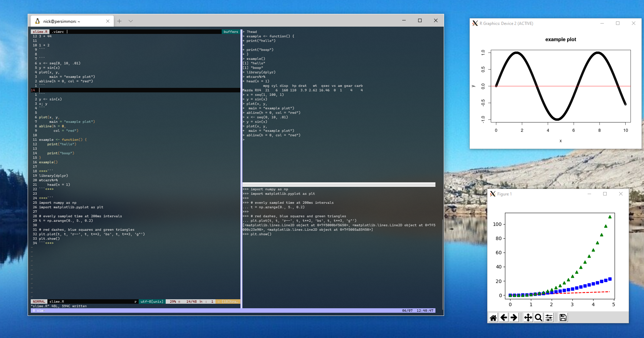Click the line 'plt.show()' in vim editor
644x338 pixels.
(49, 239)
